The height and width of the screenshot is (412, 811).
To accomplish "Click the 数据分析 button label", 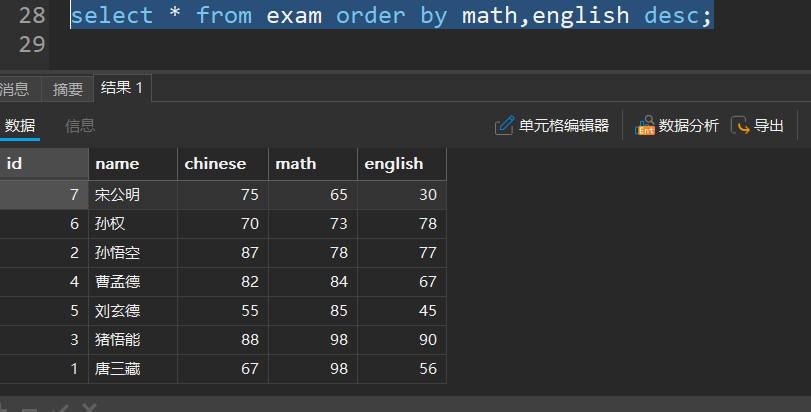I will pos(688,126).
